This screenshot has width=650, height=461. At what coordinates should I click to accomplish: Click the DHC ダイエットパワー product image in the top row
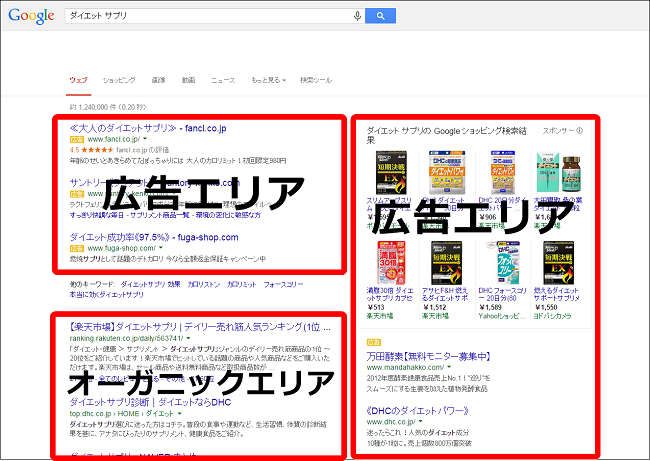pyautogui.click(x=446, y=173)
